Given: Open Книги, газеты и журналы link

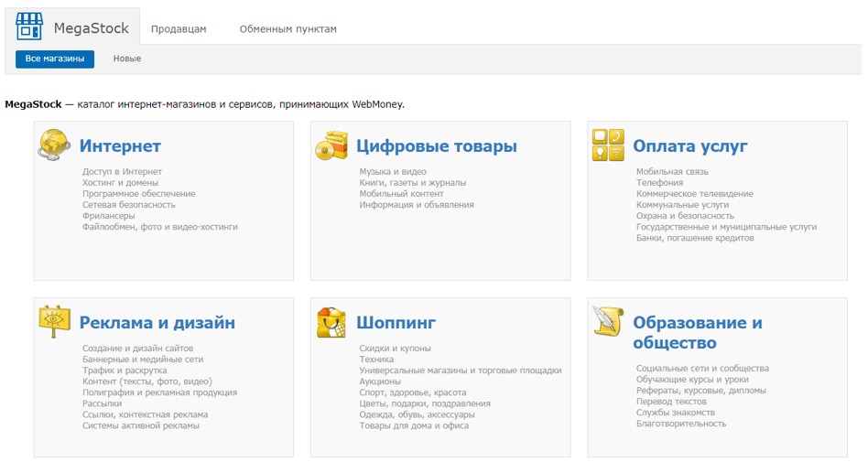Looking at the screenshot, I should (412, 183).
